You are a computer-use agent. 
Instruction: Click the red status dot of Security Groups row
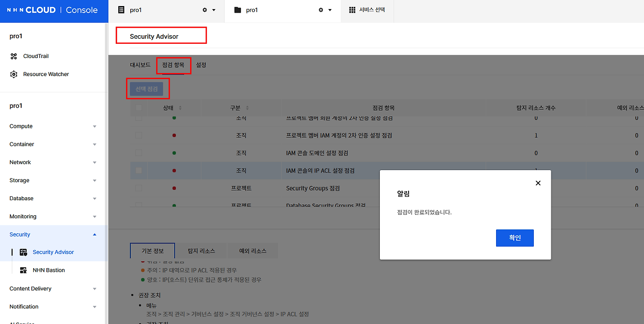174,188
